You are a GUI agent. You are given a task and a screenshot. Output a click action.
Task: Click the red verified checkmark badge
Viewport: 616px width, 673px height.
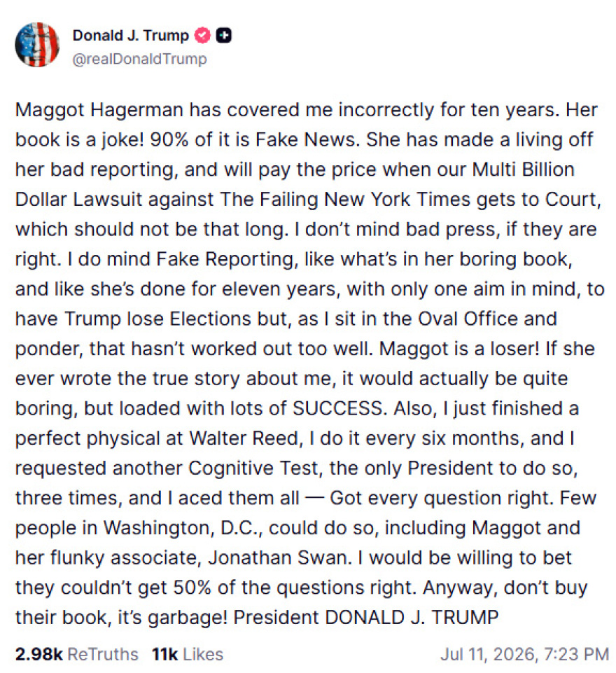pos(202,36)
